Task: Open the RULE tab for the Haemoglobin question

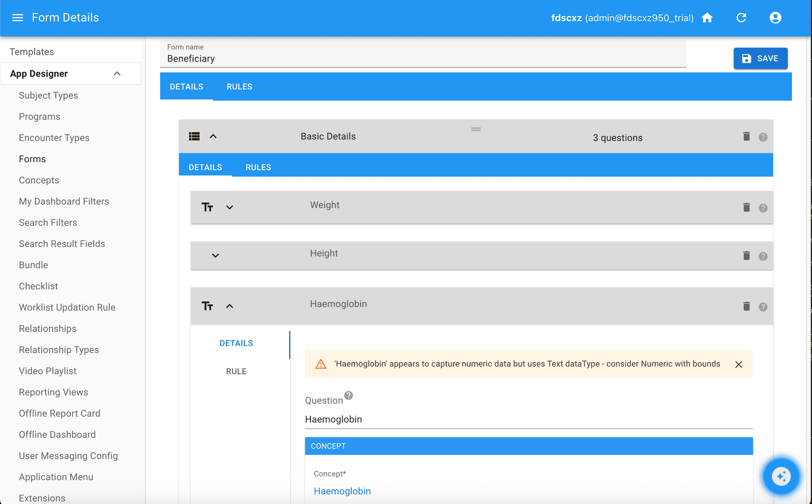Action: [x=236, y=371]
